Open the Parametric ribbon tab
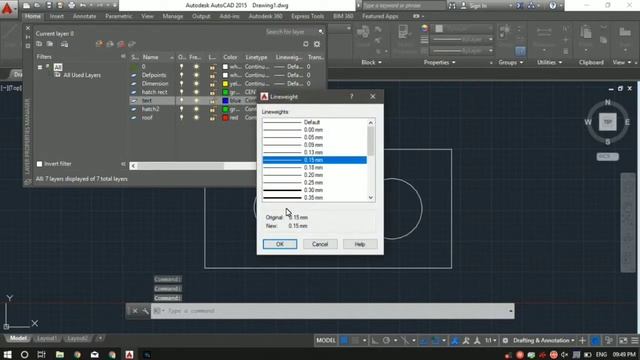This screenshot has width=640, height=360. tap(118, 16)
